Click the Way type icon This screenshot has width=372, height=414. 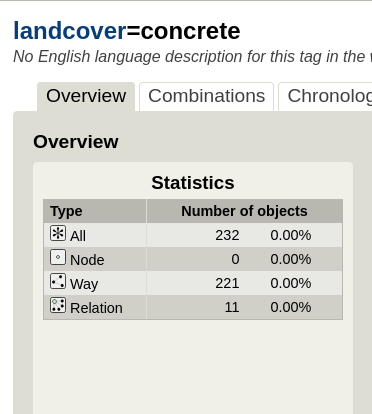(58, 281)
